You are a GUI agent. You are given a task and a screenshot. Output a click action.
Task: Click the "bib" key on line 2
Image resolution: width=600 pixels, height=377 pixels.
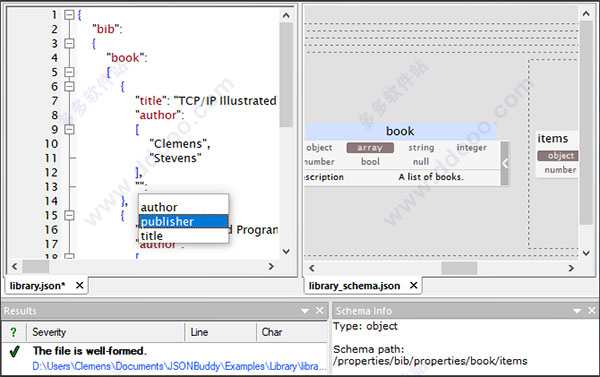[x=105, y=29]
